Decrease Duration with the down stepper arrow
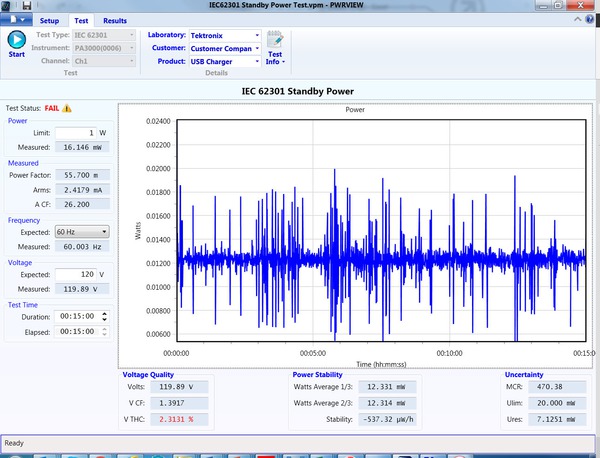This screenshot has height=458, width=600. point(105,319)
